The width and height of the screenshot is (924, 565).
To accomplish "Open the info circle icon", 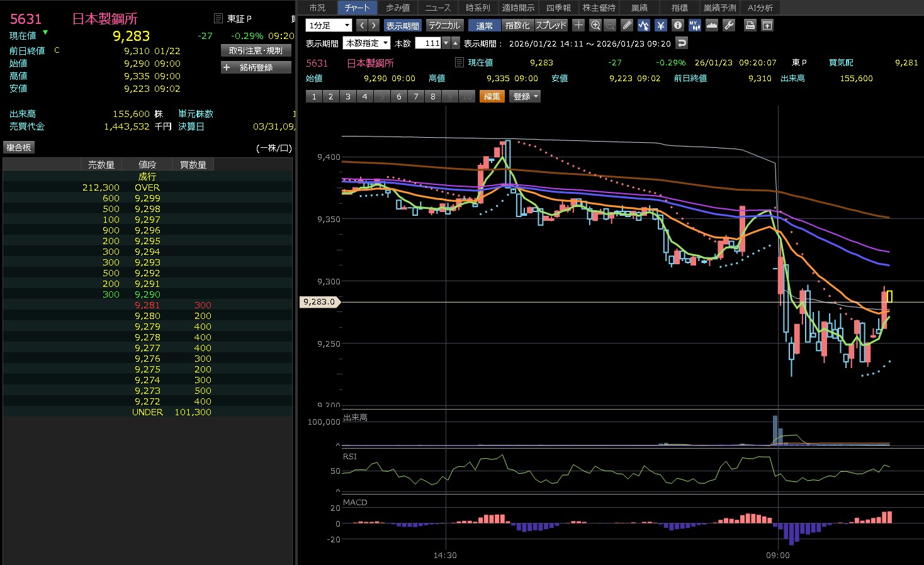I will pyautogui.click(x=678, y=25).
